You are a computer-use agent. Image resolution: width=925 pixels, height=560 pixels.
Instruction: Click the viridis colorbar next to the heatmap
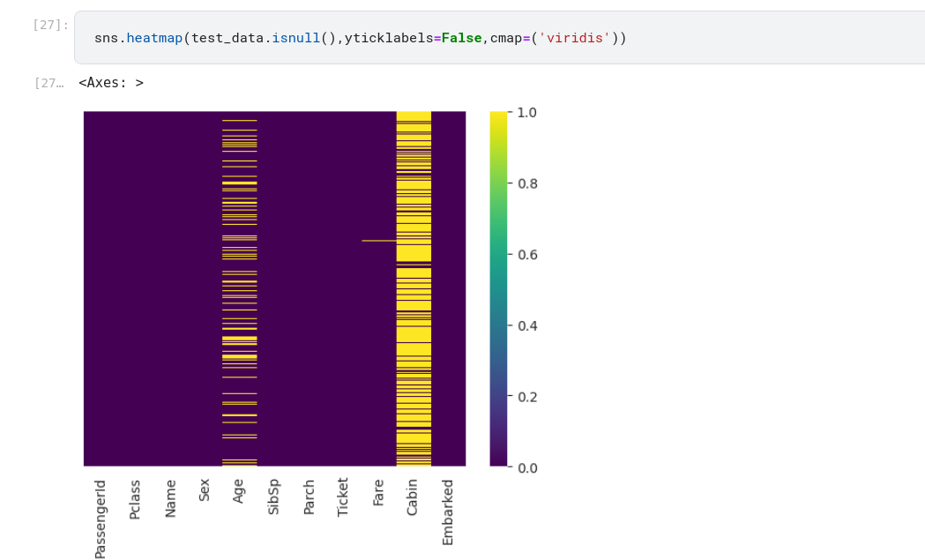coord(498,289)
